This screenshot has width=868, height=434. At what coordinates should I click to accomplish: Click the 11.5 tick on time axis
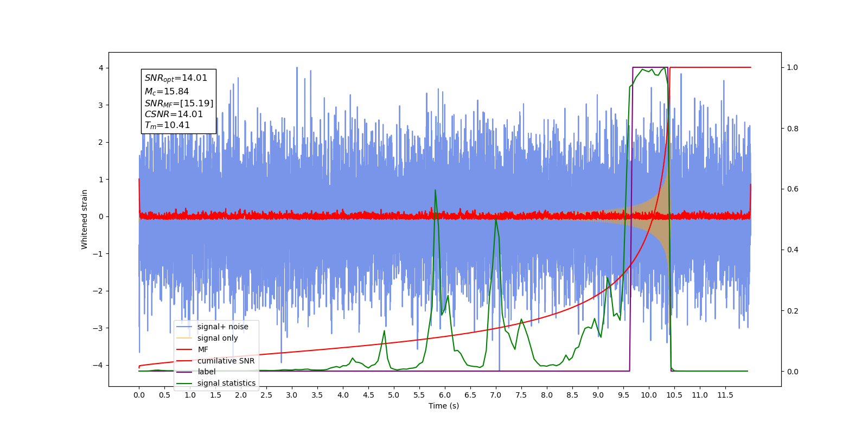click(x=725, y=395)
